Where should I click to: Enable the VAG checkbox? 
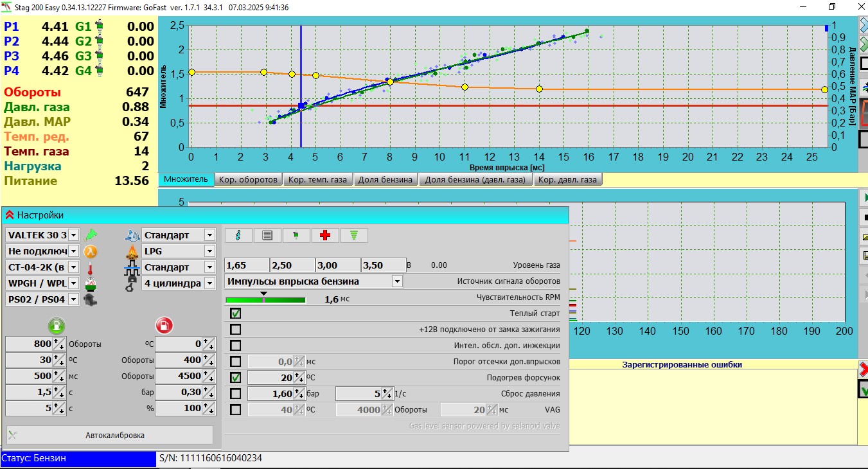pyautogui.click(x=236, y=410)
